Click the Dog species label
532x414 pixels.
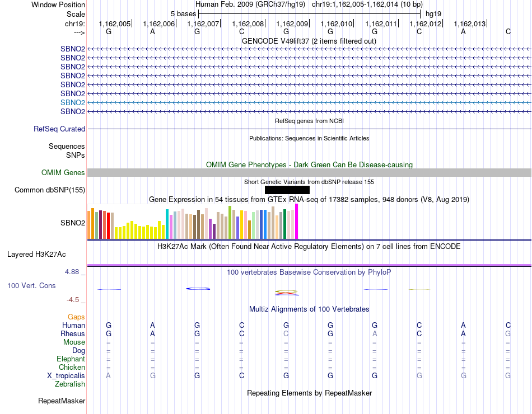(78, 351)
